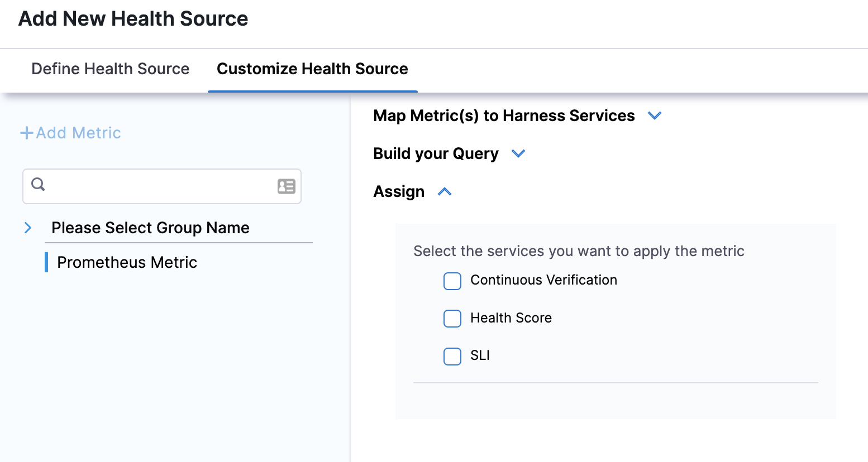Image resolution: width=868 pixels, height=462 pixels.
Task: Click the Map Metric(s) to Harness Services heading
Action: 504,116
